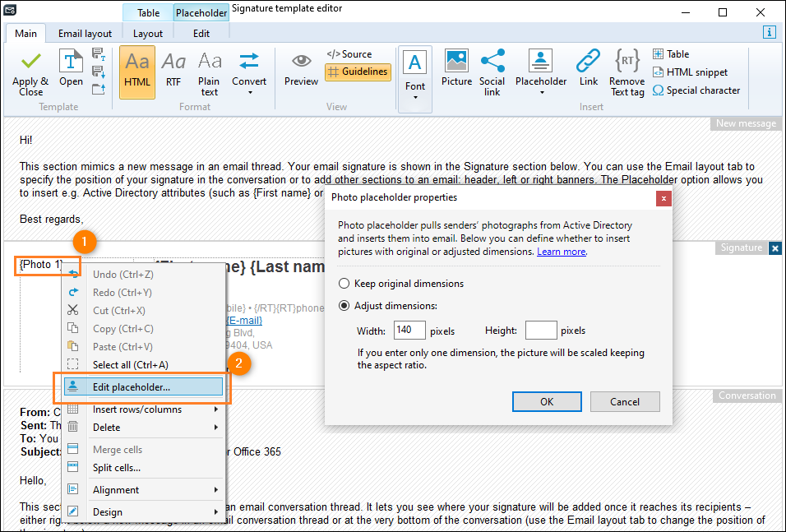The image size is (786, 532).
Task: Insert an HTML snippet
Action: (x=691, y=72)
